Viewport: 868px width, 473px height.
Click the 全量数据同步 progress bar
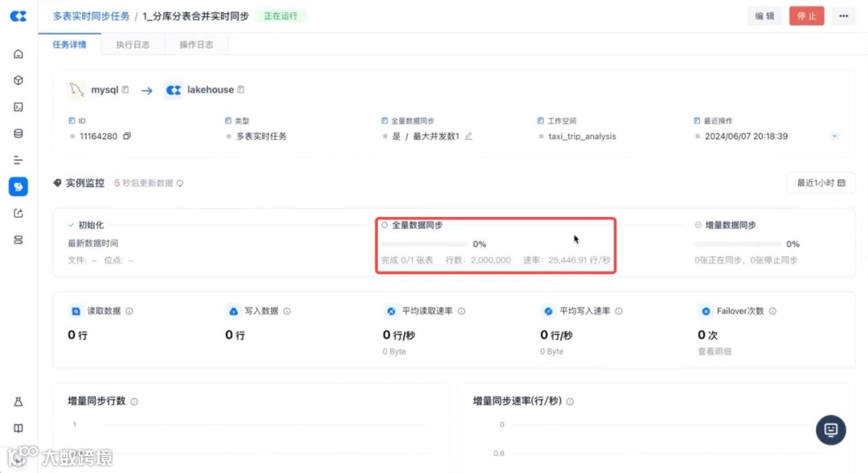pos(424,244)
